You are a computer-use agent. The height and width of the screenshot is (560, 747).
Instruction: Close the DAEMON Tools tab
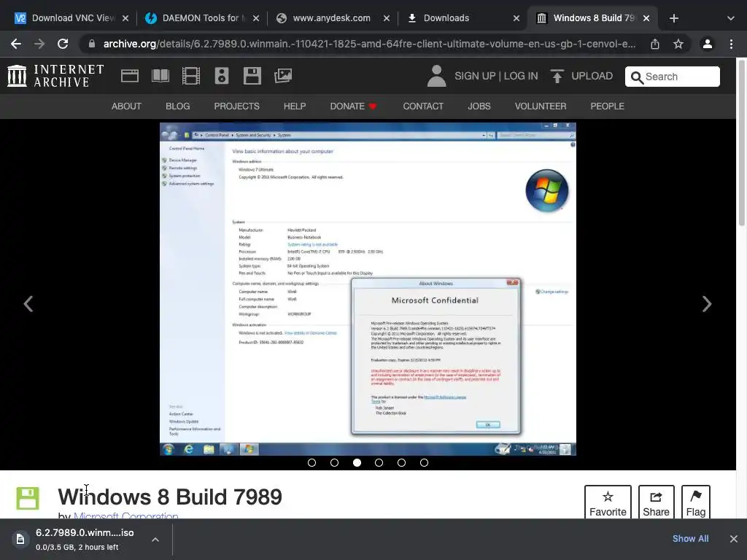256,18
